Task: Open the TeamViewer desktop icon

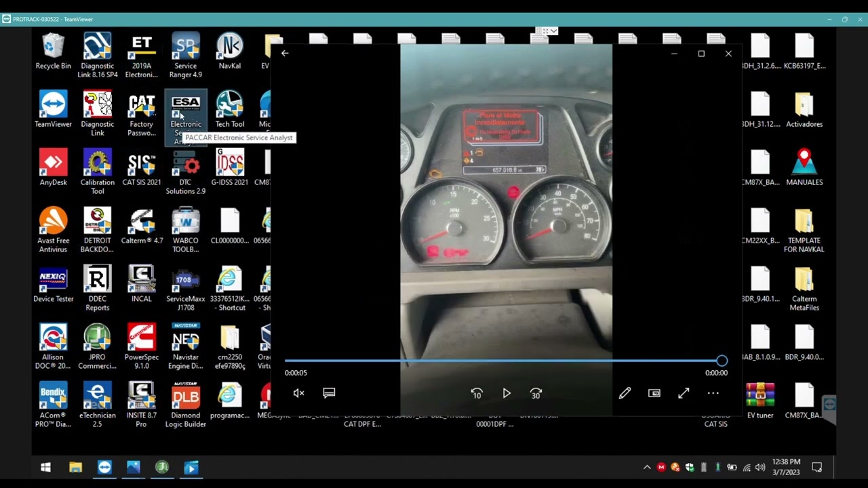Action: pyautogui.click(x=53, y=110)
